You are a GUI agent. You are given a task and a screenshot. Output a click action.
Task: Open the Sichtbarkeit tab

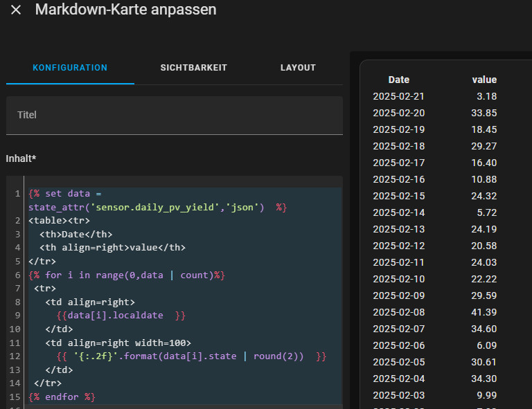tap(194, 68)
